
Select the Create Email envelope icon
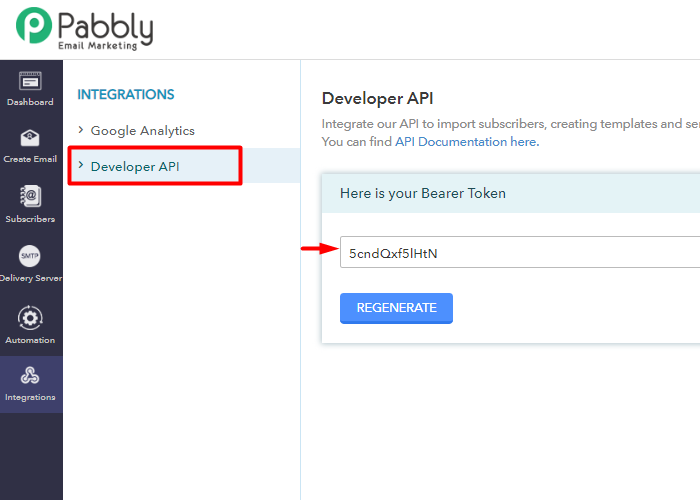tap(30, 138)
